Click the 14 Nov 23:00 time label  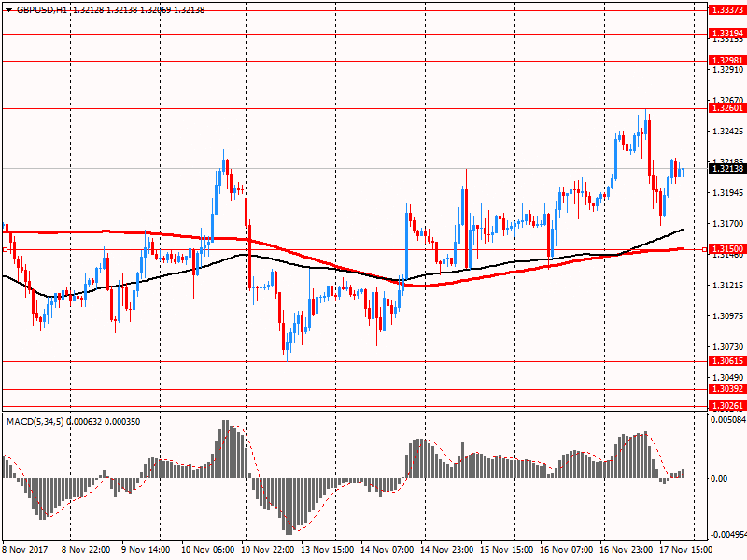click(447, 550)
